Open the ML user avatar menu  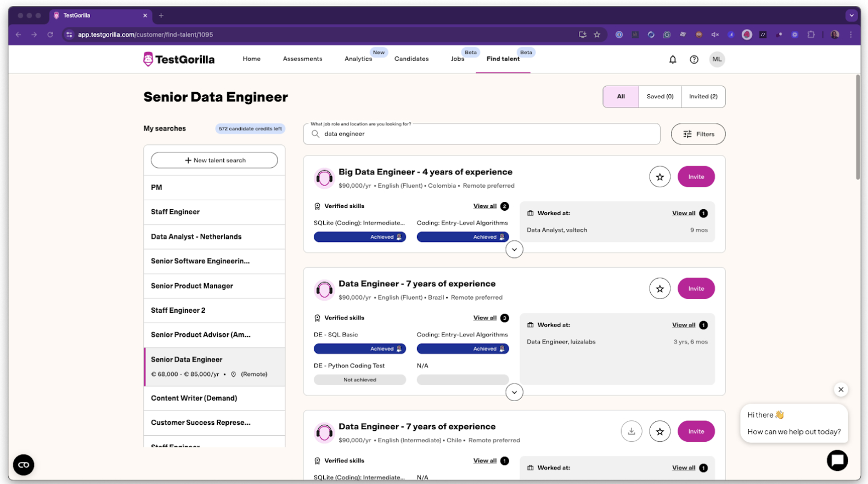point(717,59)
